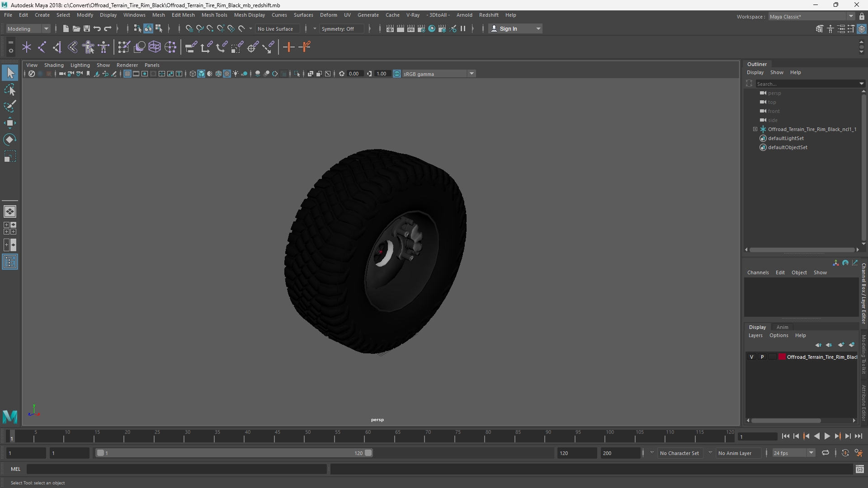Viewport: 868px width, 488px height.
Task: Choose the Rotate tool in toolbox
Action: click(10, 140)
